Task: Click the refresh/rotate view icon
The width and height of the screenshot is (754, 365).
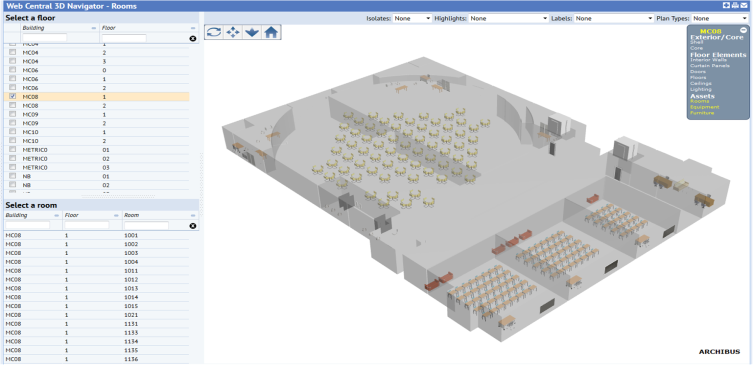Action: pyautogui.click(x=214, y=32)
